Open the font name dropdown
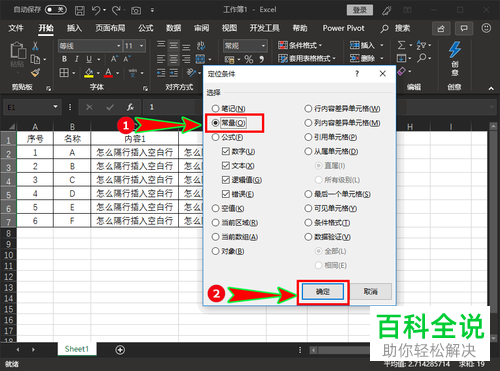 (118, 46)
